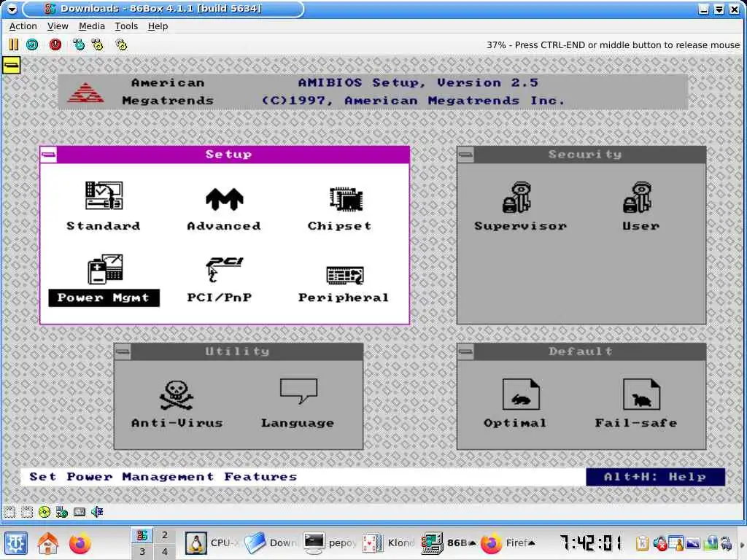Click the second floppy drive status icon
This screenshot has width=747, height=560.
27,512
